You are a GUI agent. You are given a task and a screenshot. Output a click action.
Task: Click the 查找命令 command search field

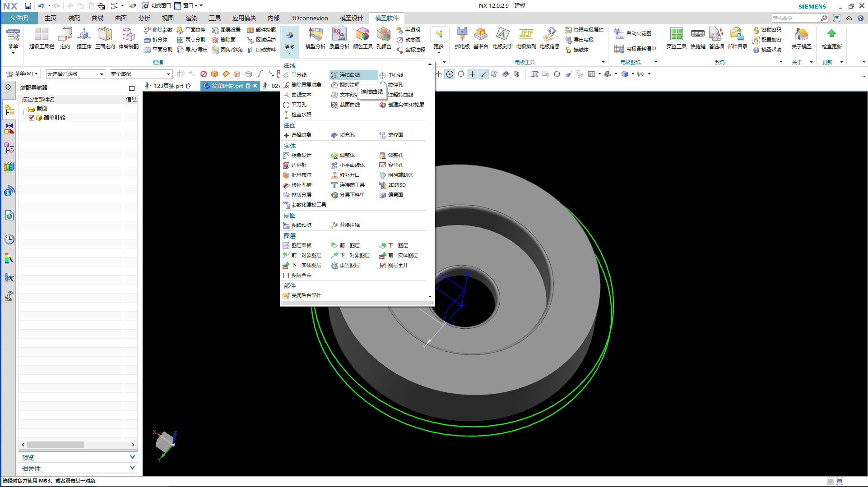[795, 18]
